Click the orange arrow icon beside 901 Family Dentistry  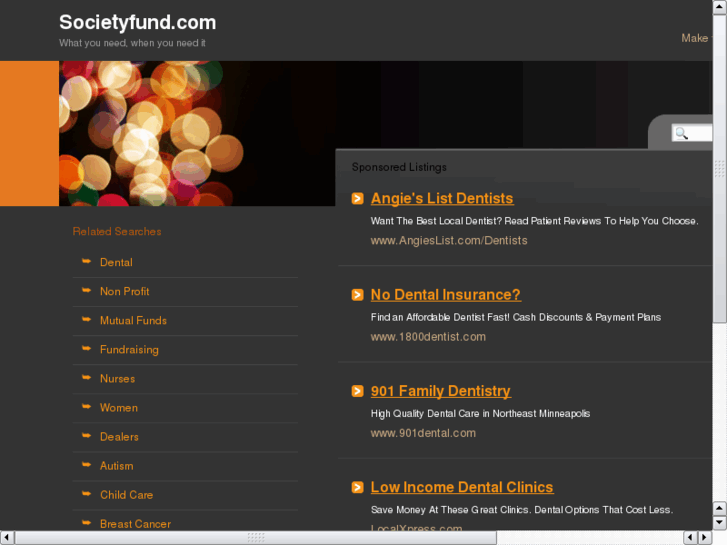point(357,391)
